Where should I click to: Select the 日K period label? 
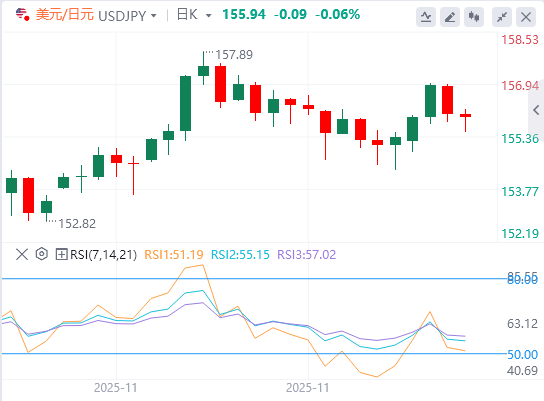(x=187, y=15)
